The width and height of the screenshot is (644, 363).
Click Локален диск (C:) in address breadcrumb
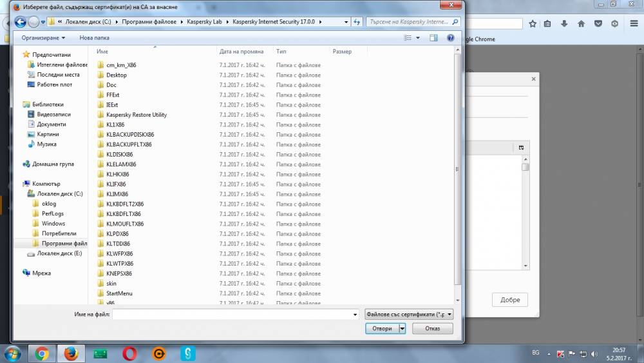(88, 22)
